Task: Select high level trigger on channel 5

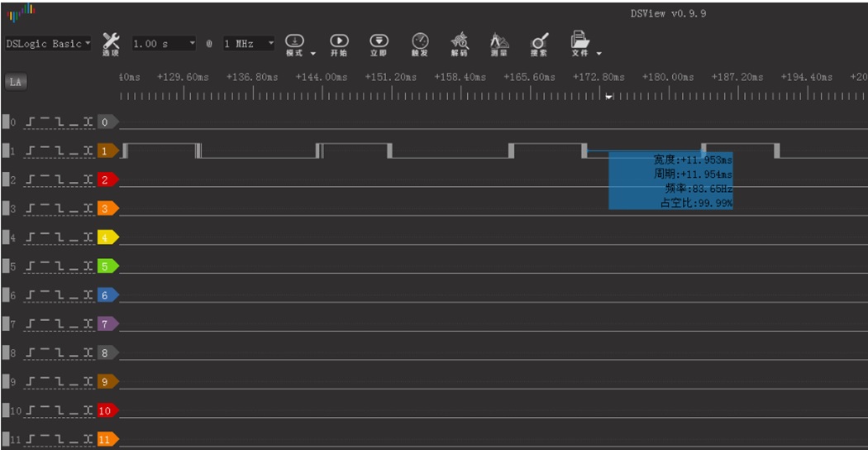Action: 45,266
